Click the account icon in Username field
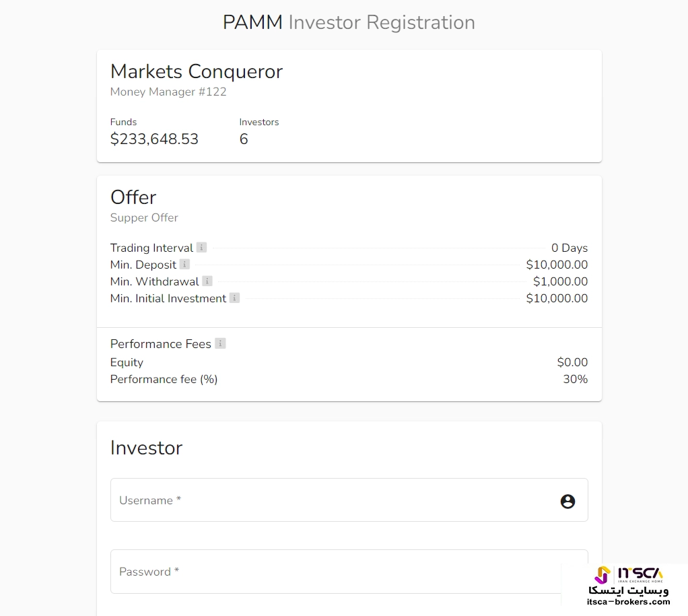This screenshot has width=688, height=616. tap(567, 501)
